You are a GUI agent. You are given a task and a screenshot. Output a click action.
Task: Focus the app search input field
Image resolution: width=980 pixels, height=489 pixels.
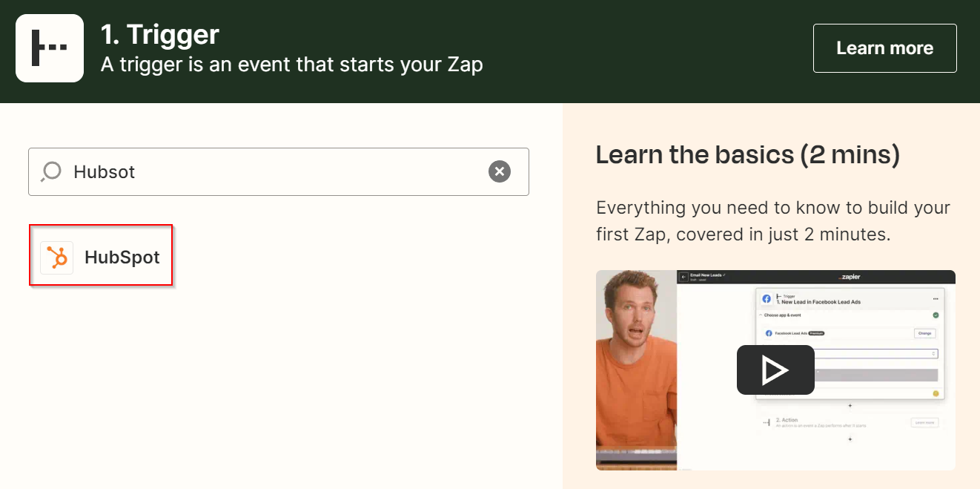[x=279, y=171]
